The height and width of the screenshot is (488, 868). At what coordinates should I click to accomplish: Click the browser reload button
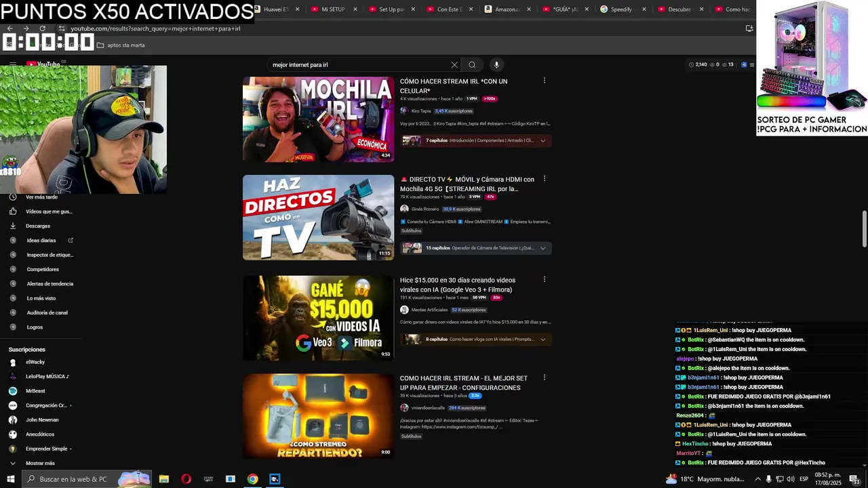point(43,28)
